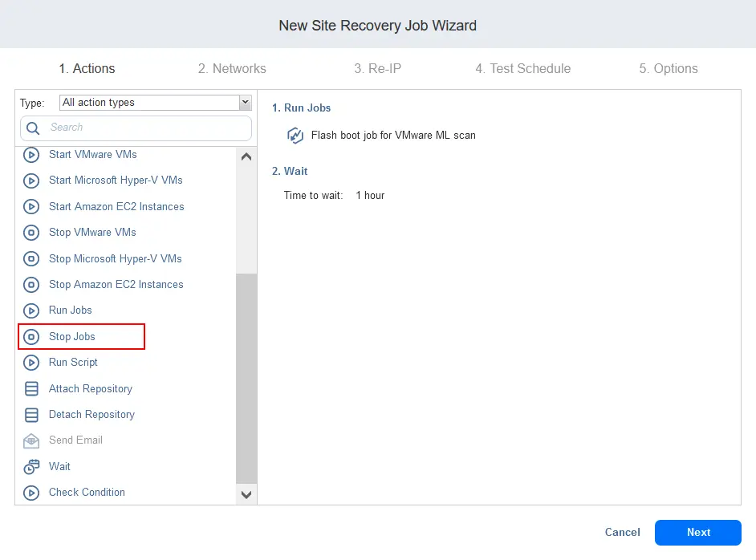Click the Type dropdown arrow
756x560 pixels.
tap(246, 103)
